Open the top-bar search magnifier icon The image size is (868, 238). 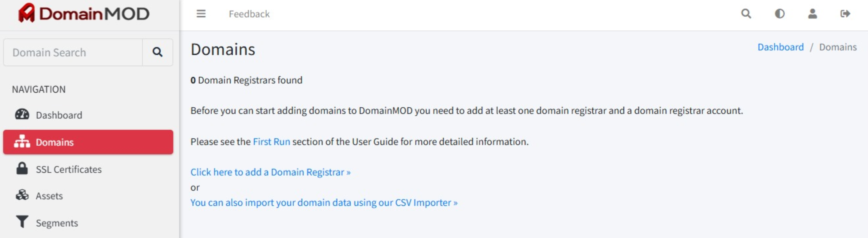pos(746,14)
